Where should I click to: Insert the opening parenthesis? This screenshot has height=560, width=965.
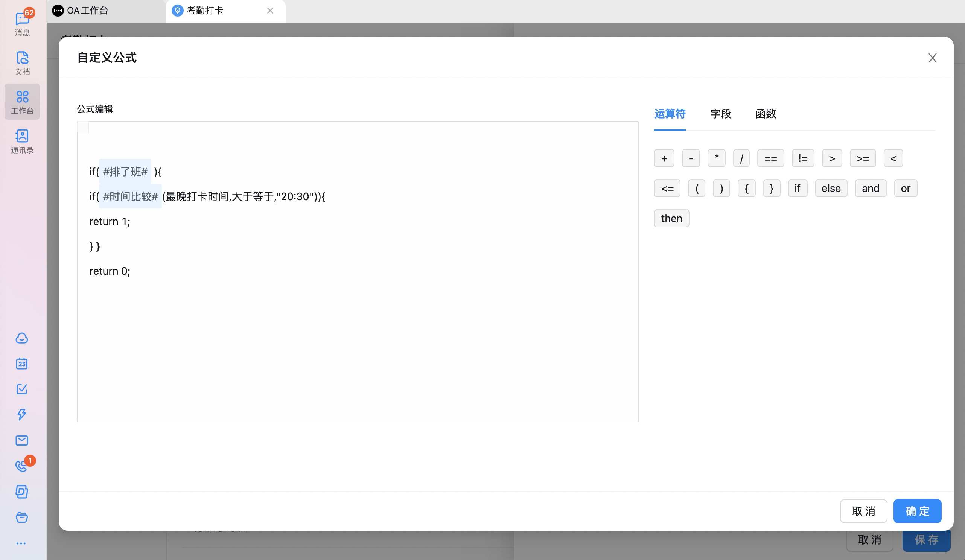pos(697,188)
